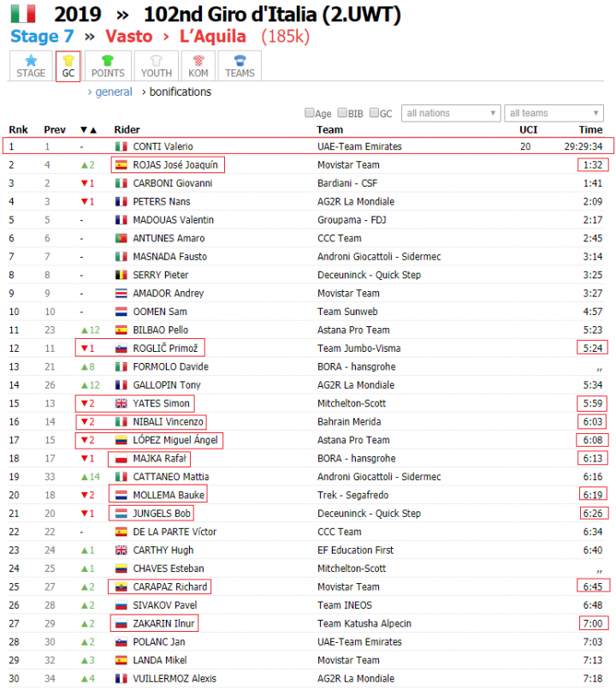Open the UAE-Team Emirates link in CONTI's row
Viewport: 616px width, 690px height.
(359, 146)
